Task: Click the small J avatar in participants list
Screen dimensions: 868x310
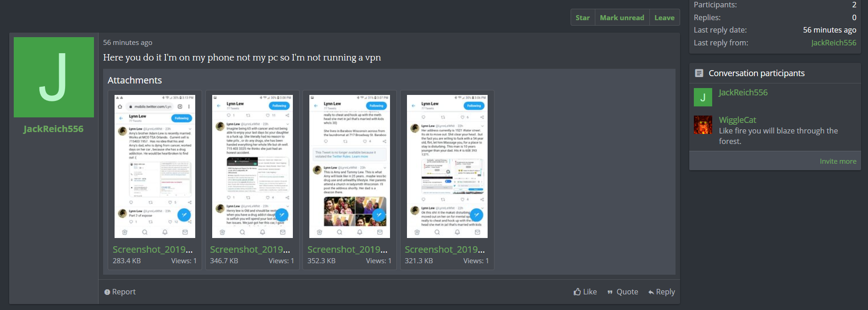Action: coord(703,97)
